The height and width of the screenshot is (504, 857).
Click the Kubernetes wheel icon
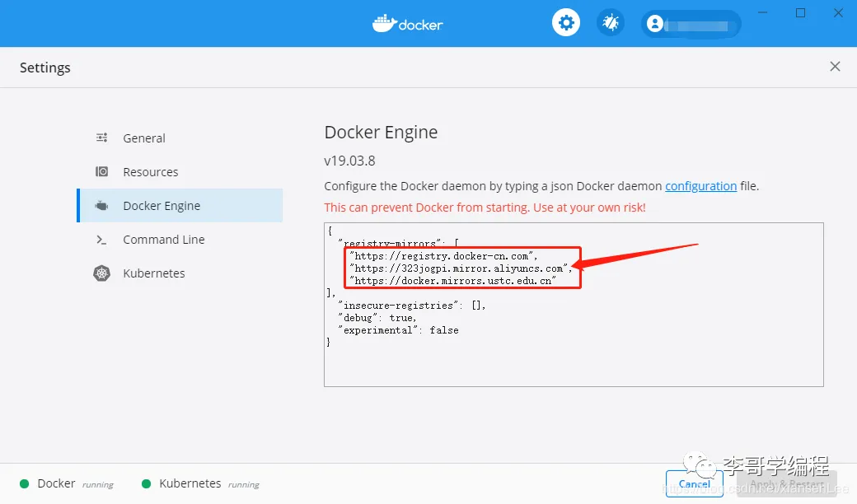tap(101, 273)
